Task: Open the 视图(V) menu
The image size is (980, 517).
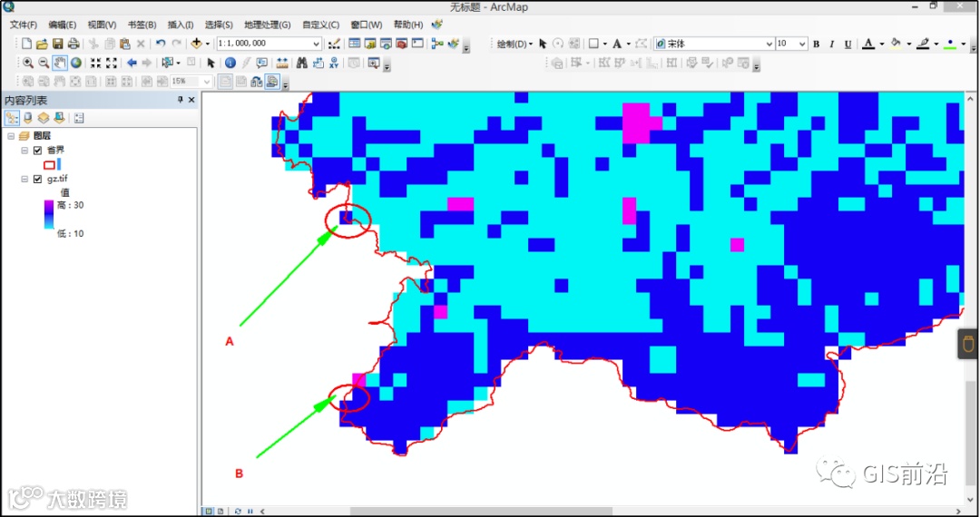Action: pyautogui.click(x=102, y=24)
